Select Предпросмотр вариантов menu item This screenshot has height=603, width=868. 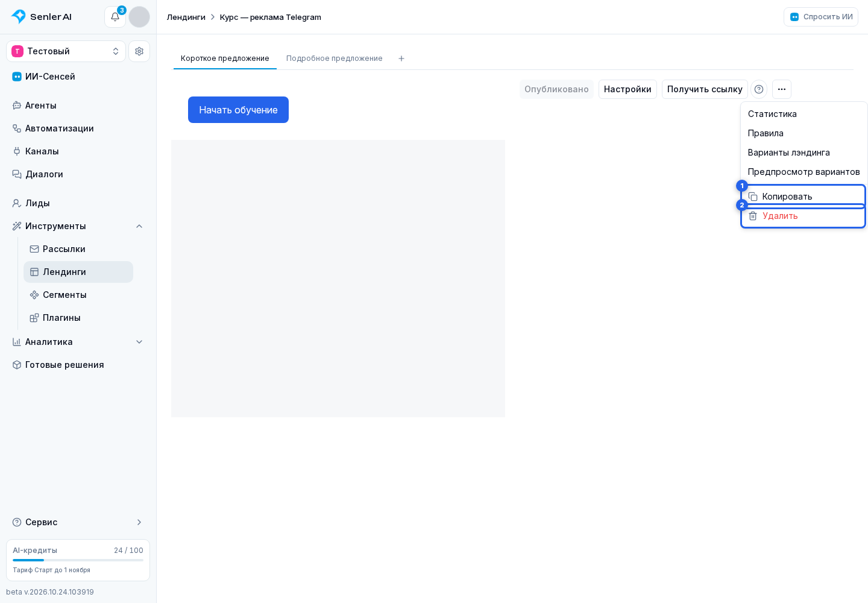[x=804, y=172]
